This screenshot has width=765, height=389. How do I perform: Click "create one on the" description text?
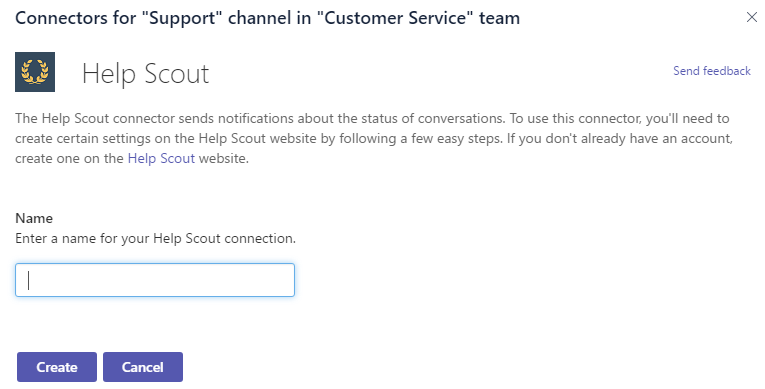point(69,159)
